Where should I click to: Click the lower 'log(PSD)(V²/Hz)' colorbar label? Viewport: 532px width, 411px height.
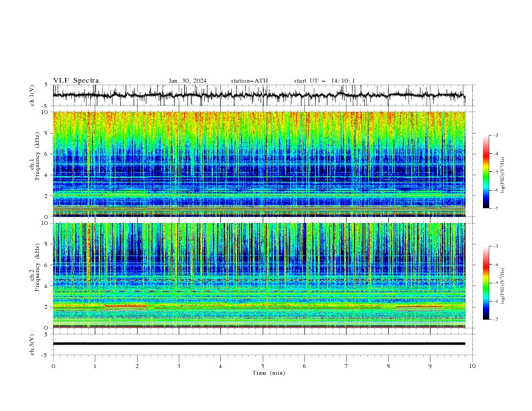[x=502, y=286]
